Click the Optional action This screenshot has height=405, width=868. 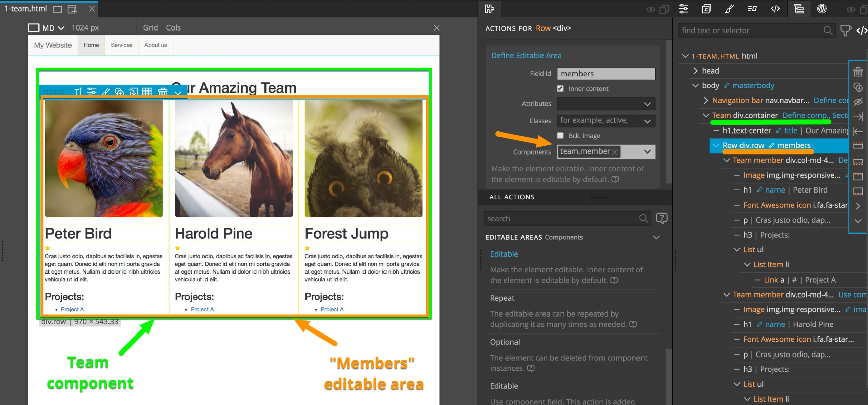(505, 342)
